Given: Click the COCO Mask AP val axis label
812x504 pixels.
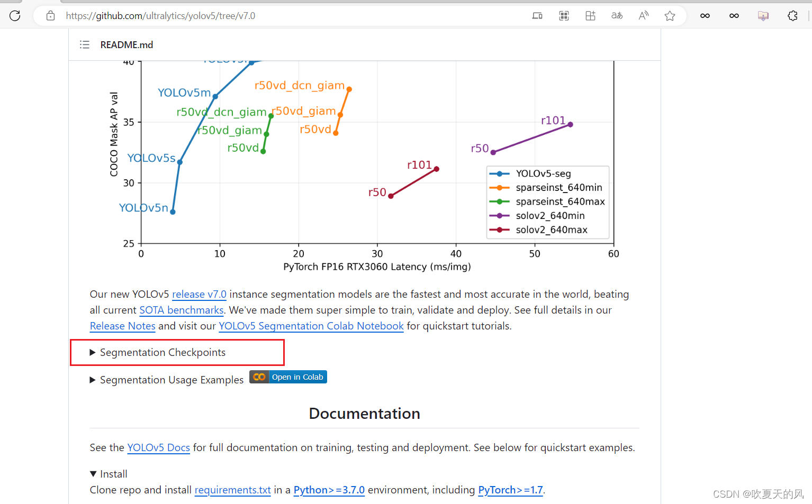Looking at the screenshot, I should (114, 134).
